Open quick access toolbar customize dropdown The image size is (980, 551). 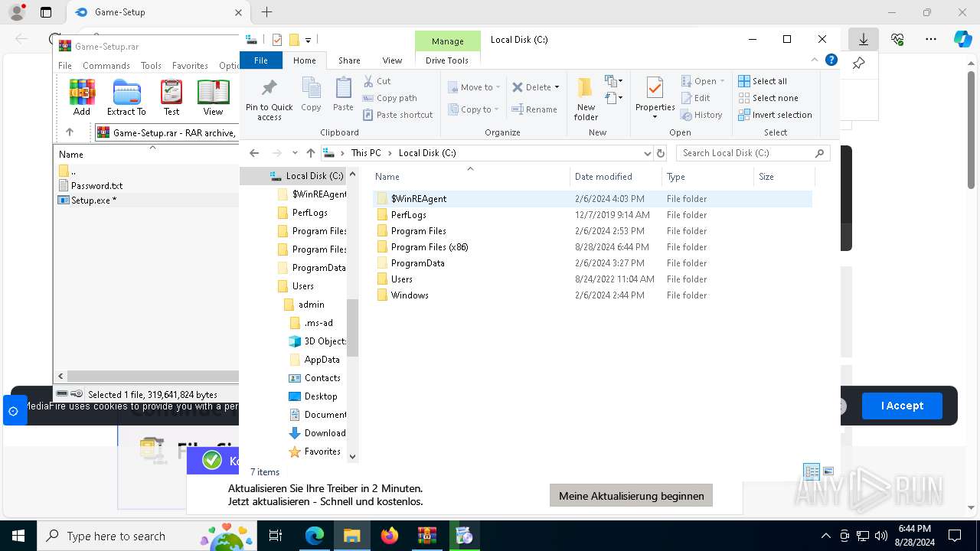[x=308, y=40]
